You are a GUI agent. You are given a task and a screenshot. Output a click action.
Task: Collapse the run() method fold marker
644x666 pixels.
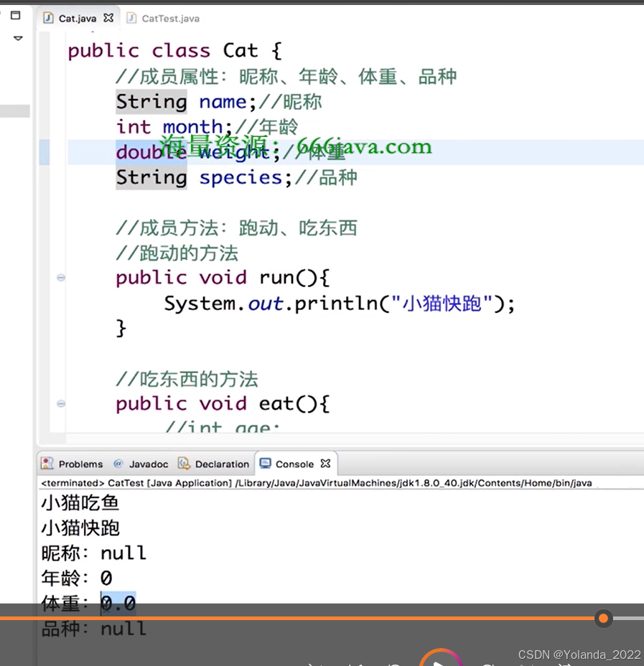pyautogui.click(x=61, y=278)
